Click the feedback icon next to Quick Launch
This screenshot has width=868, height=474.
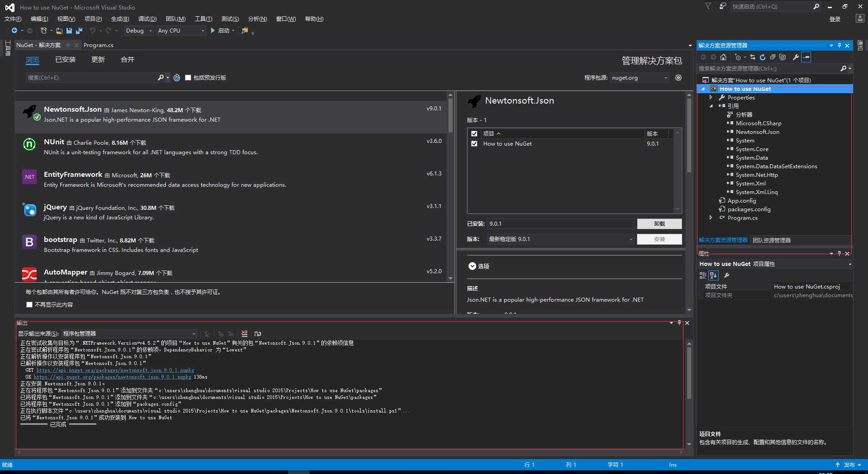[x=722, y=6]
